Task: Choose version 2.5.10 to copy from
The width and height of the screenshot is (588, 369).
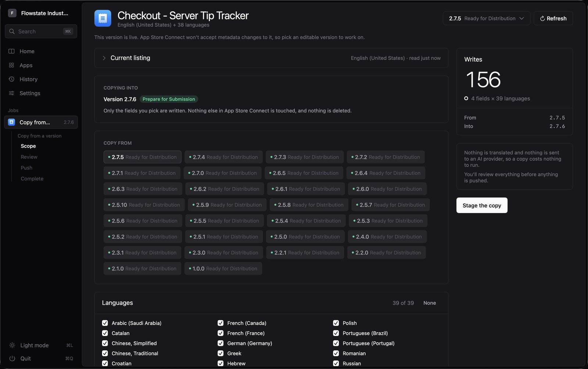Action: coord(144,205)
